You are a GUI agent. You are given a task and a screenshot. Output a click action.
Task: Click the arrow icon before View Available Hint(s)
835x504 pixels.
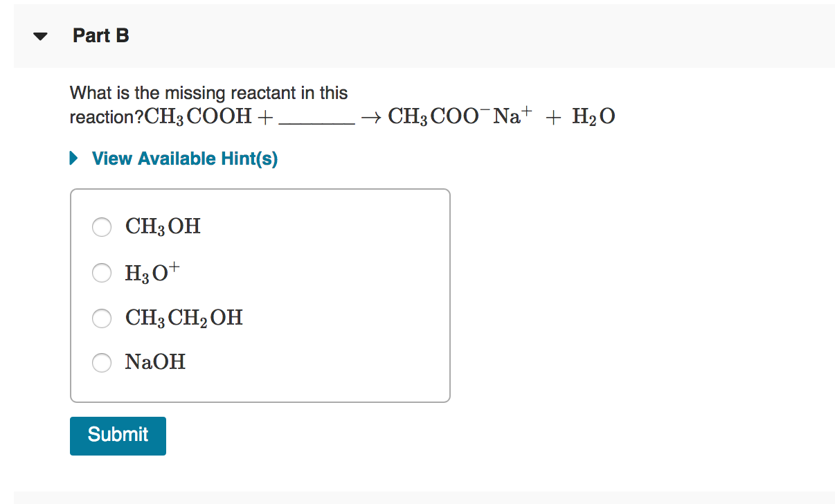coord(74,159)
